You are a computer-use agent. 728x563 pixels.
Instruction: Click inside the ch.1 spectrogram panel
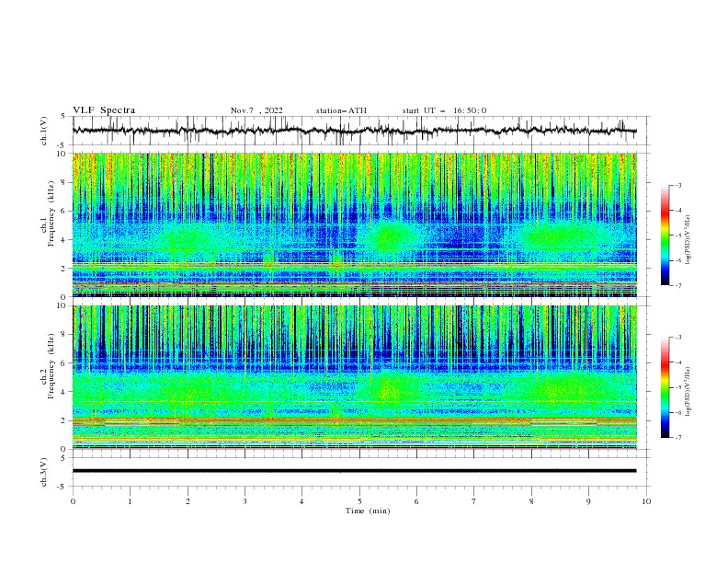[x=354, y=224]
